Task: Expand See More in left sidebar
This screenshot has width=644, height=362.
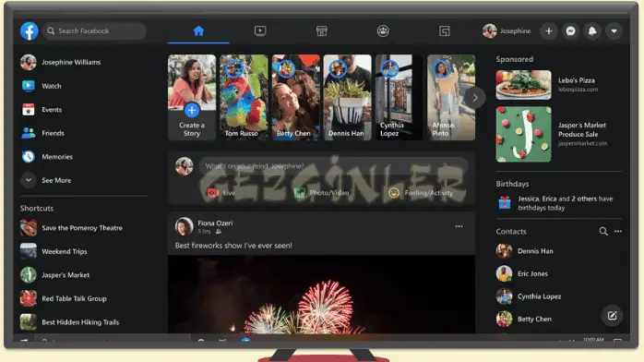Action: tap(46, 180)
